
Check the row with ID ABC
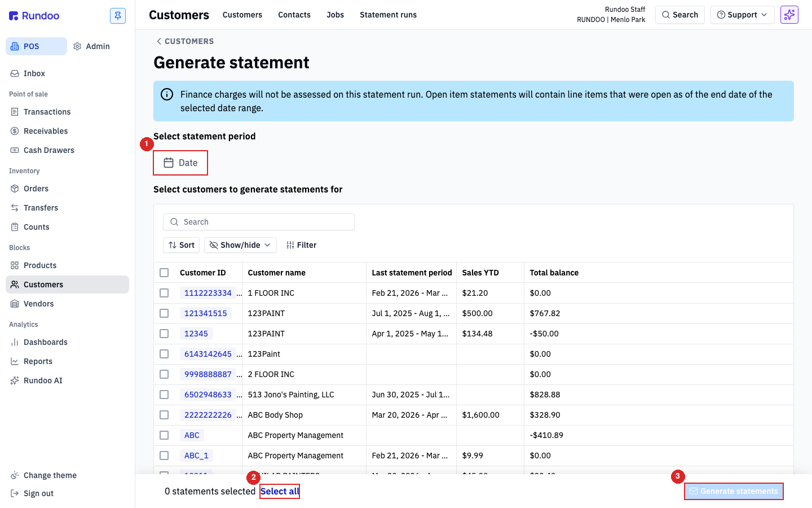tap(164, 435)
